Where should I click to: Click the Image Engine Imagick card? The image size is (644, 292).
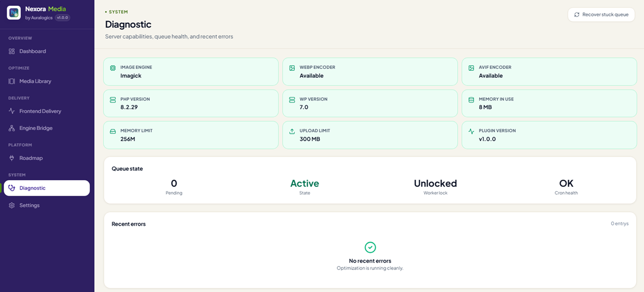(191, 71)
